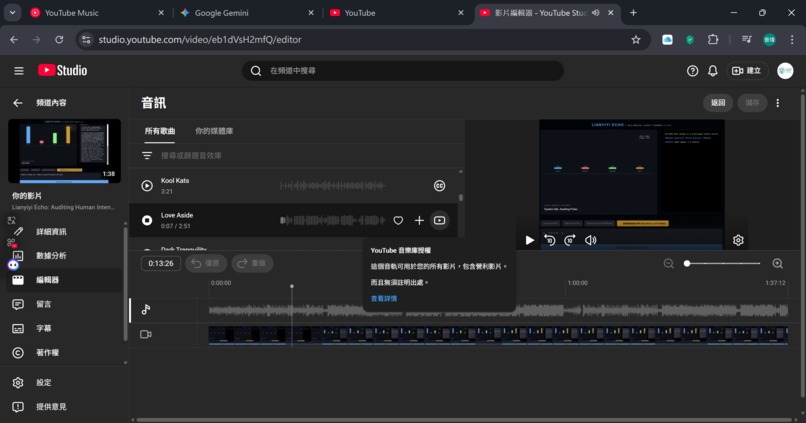Image resolution: width=806 pixels, height=423 pixels.
Task: Play the Kool Kats track
Action: 147,186
